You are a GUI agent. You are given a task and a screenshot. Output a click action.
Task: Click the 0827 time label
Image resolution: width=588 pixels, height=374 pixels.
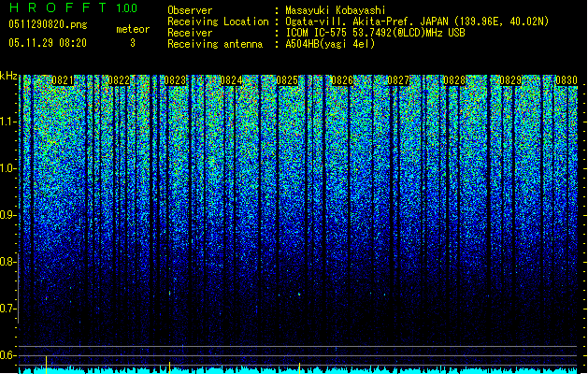[398, 80]
